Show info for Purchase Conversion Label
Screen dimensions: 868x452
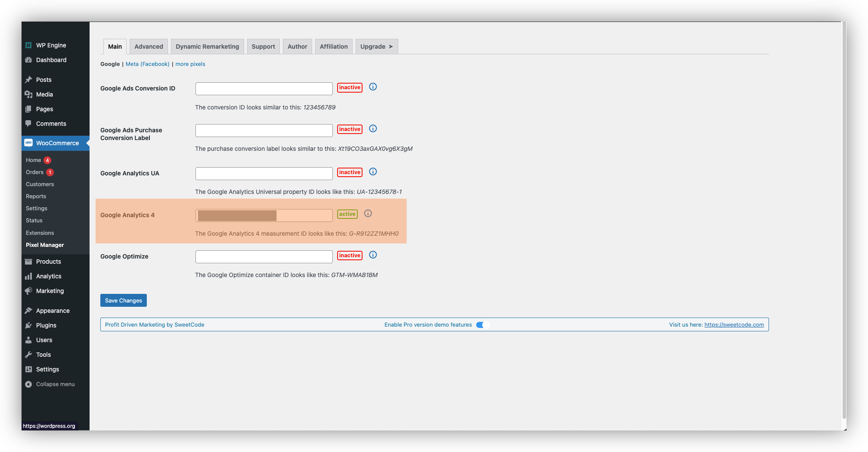(373, 128)
